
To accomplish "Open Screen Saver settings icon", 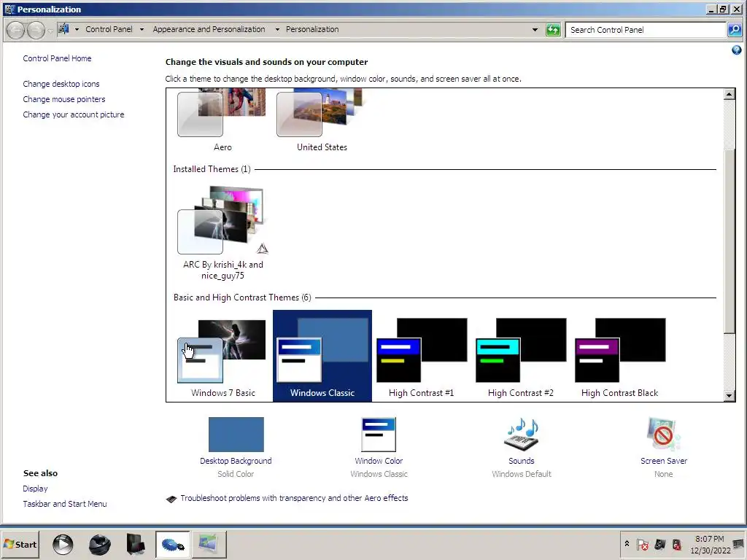I will point(664,435).
